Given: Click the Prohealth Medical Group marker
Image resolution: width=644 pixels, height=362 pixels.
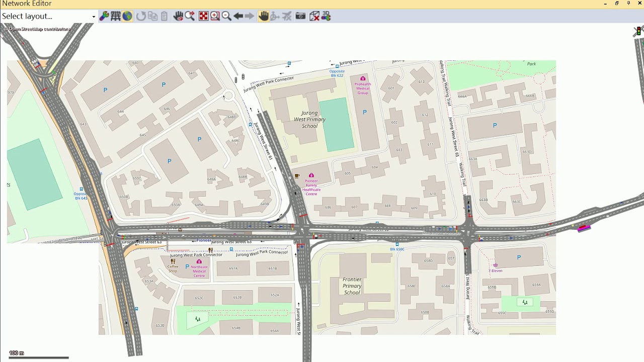Looking at the screenshot, I should coord(363,78).
